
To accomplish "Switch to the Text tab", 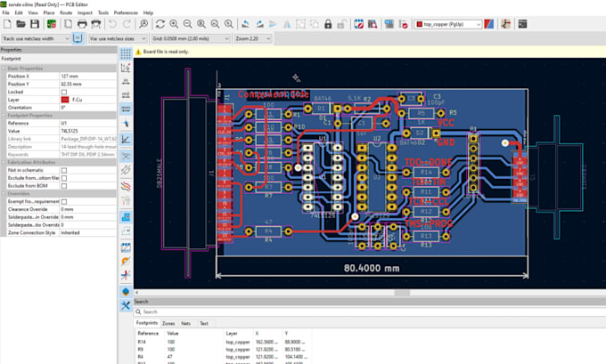I will coord(204,323).
